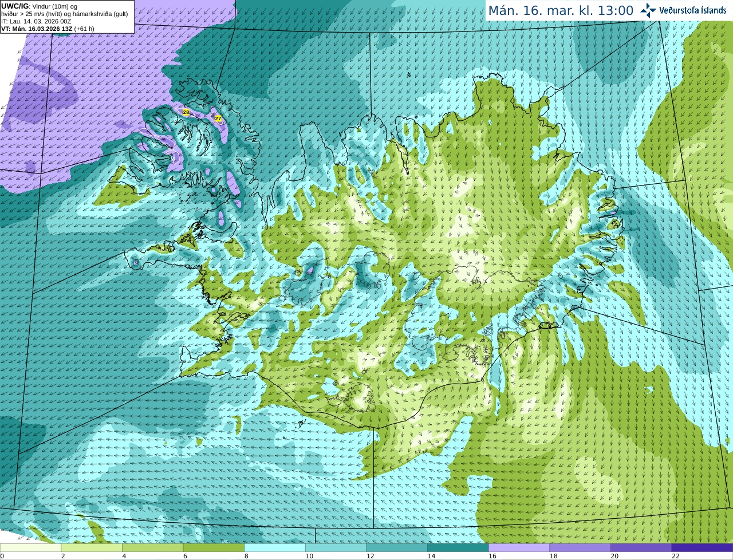Click the legend scale number 20
Viewport: 733px width, 560px height.
click(x=614, y=556)
